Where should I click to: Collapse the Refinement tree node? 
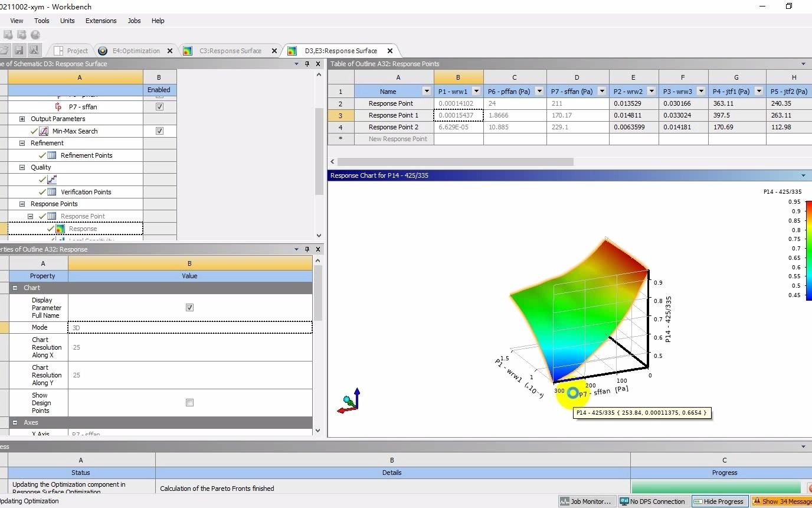pos(22,143)
